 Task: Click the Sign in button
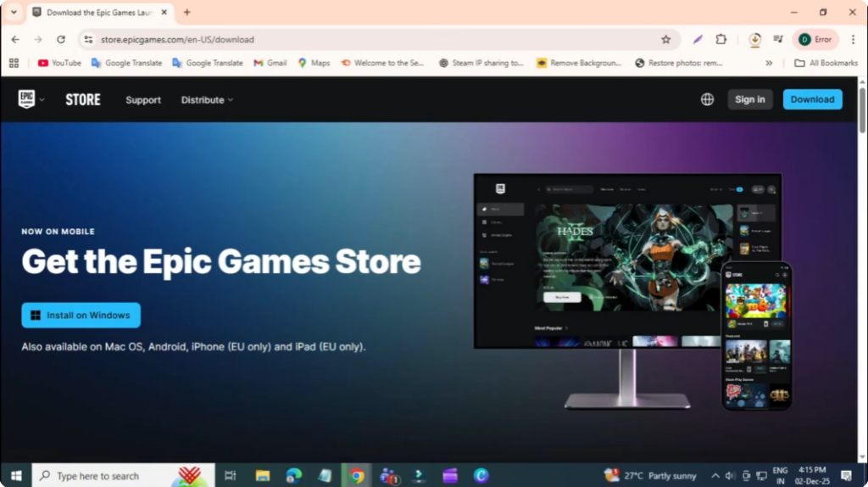point(749,99)
